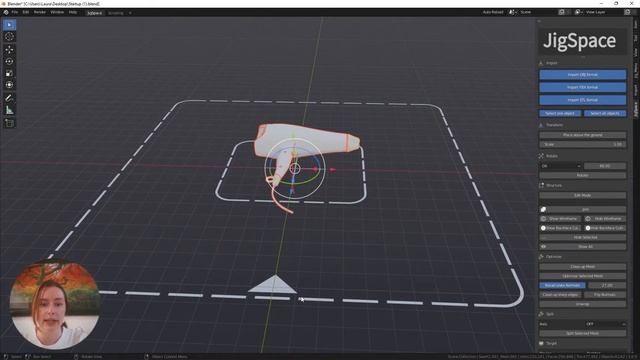This screenshot has width=640, height=360.
Task: Choose the Select Box tool in the toolbar
Action: (9, 25)
